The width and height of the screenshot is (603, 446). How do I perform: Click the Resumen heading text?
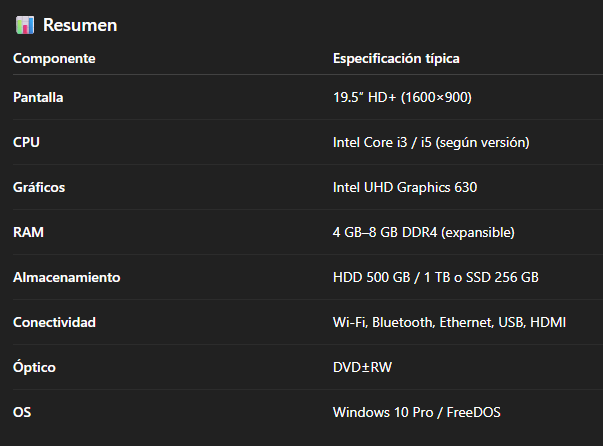[79, 24]
